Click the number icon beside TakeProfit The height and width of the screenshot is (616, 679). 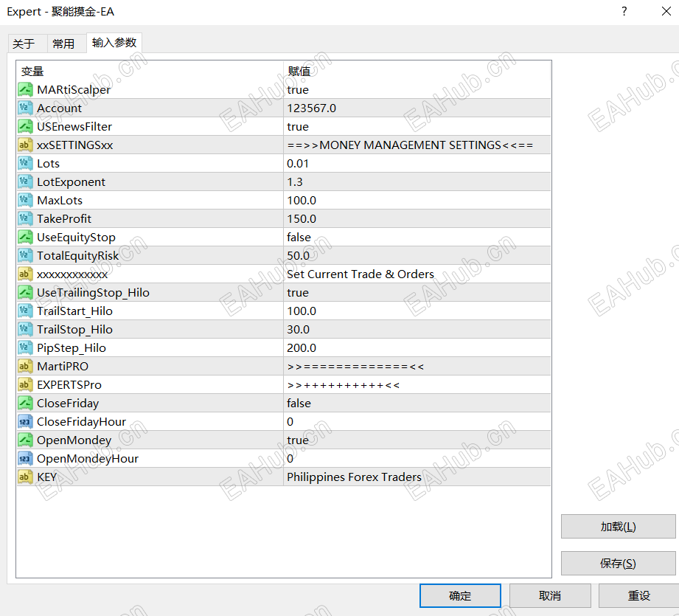[25, 219]
